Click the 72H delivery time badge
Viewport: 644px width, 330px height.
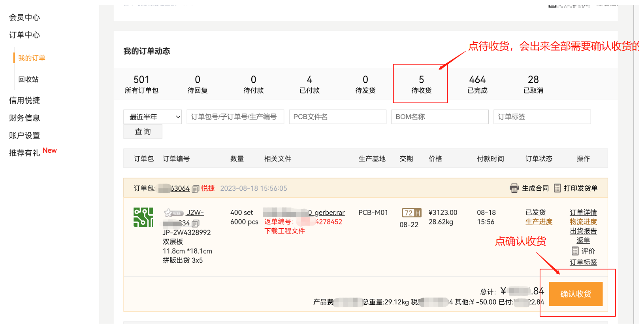(411, 213)
